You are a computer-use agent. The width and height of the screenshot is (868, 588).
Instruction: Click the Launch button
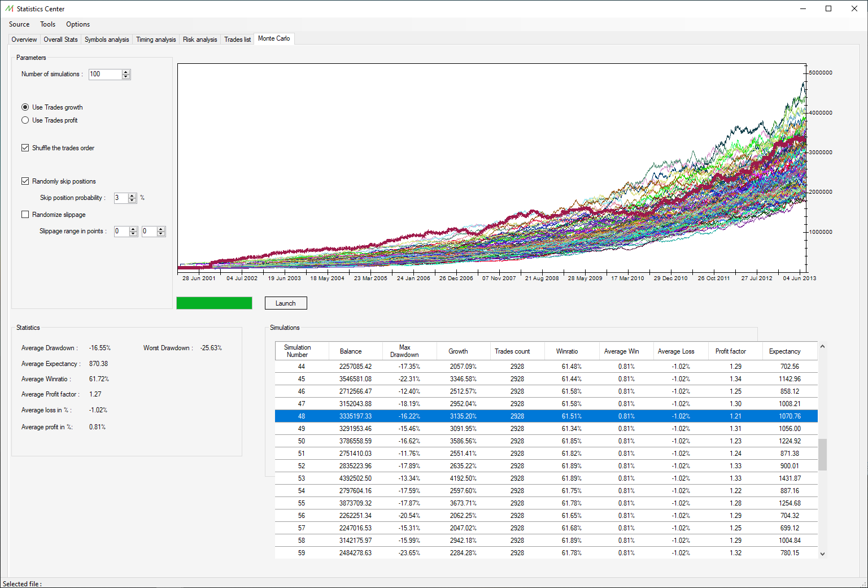pyautogui.click(x=286, y=303)
